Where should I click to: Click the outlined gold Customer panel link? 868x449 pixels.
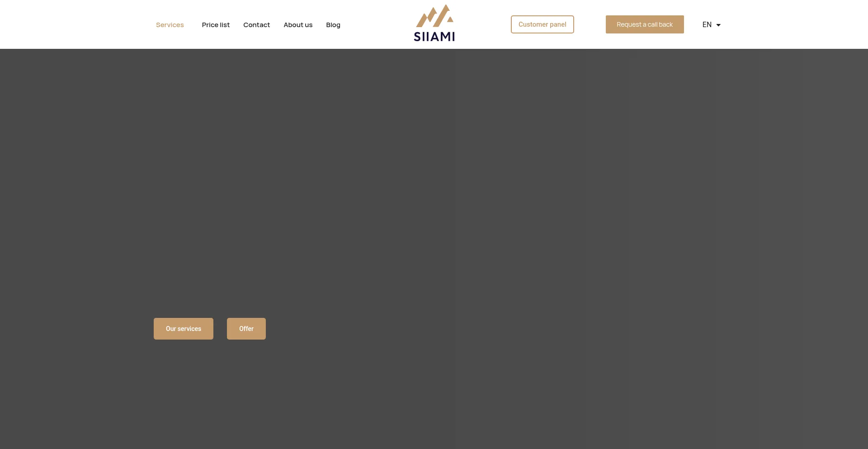coord(542,24)
